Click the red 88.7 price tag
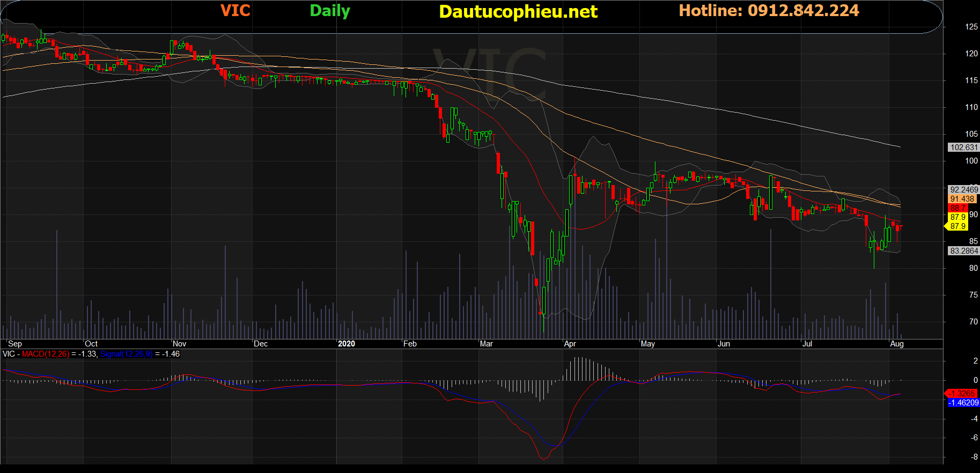980x473 pixels. pos(958,208)
